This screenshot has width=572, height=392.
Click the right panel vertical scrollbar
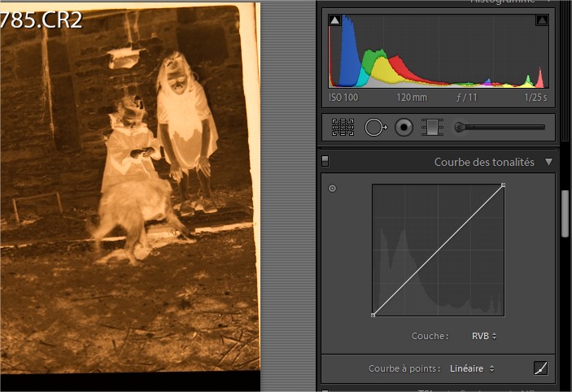(x=564, y=213)
